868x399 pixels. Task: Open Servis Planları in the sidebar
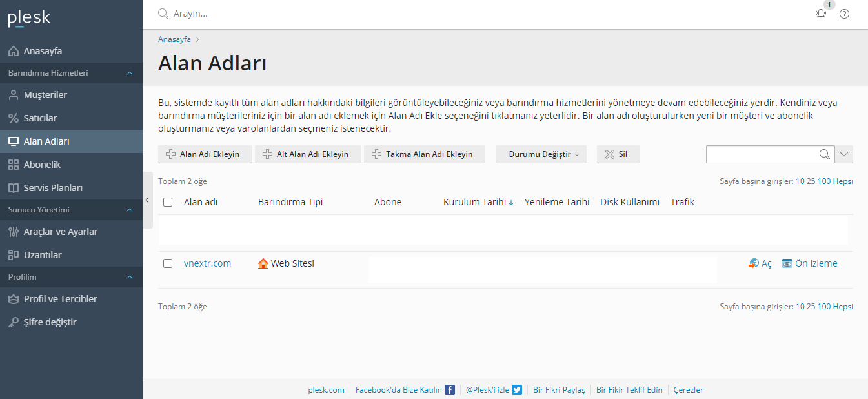click(x=71, y=188)
